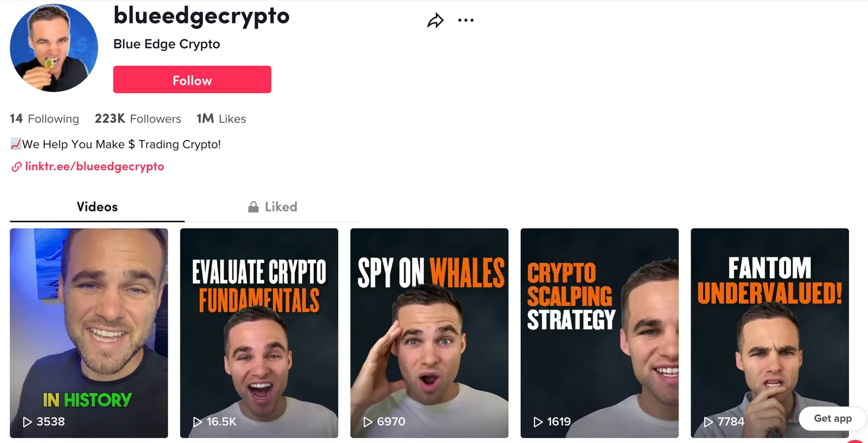The height and width of the screenshot is (443, 868).
Task: Open the three-dots more options menu
Action: (x=465, y=21)
